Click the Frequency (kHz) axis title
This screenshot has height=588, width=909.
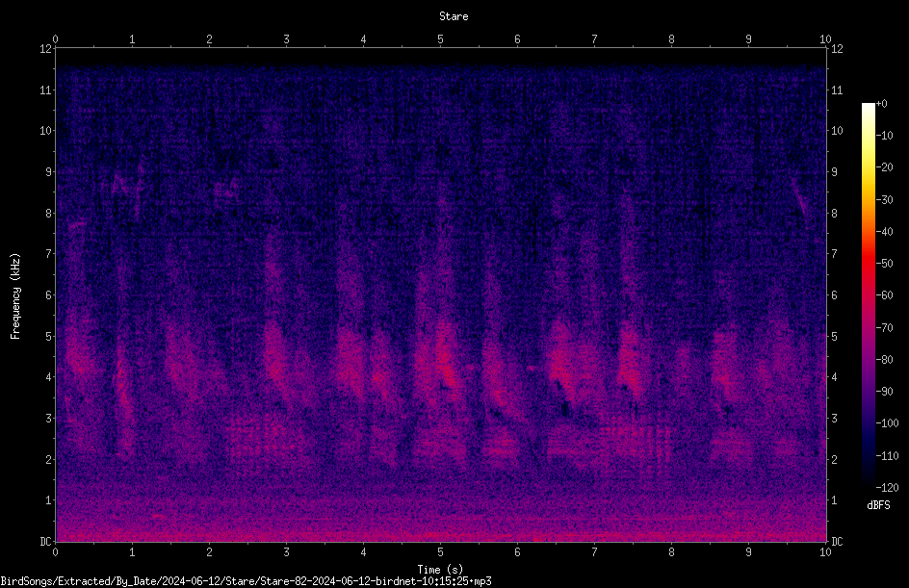pyautogui.click(x=15, y=295)
